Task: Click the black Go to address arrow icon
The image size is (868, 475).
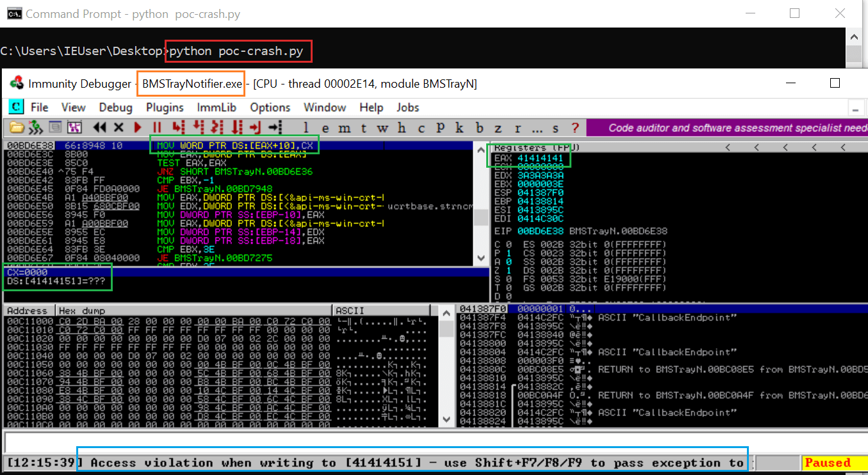Action: click(x=275, y=127)
